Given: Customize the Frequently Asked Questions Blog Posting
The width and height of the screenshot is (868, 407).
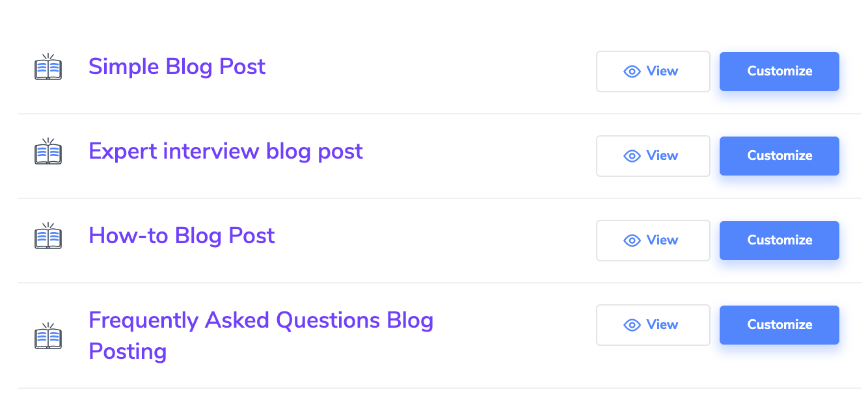Looking at the screenshot, I should click(x=779, y=325).
